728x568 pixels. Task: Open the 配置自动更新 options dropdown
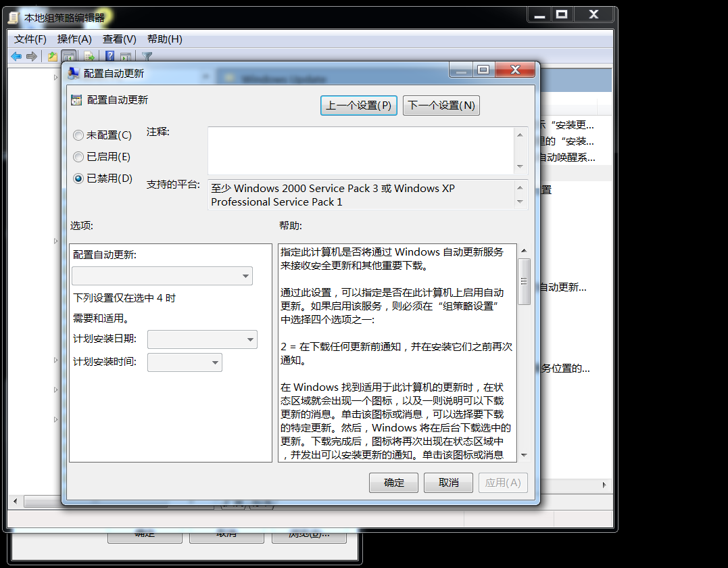[x=162, y=276]
